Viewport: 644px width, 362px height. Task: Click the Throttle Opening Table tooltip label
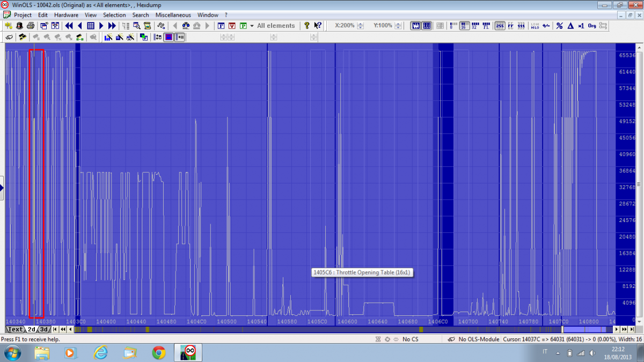[362, 272]
